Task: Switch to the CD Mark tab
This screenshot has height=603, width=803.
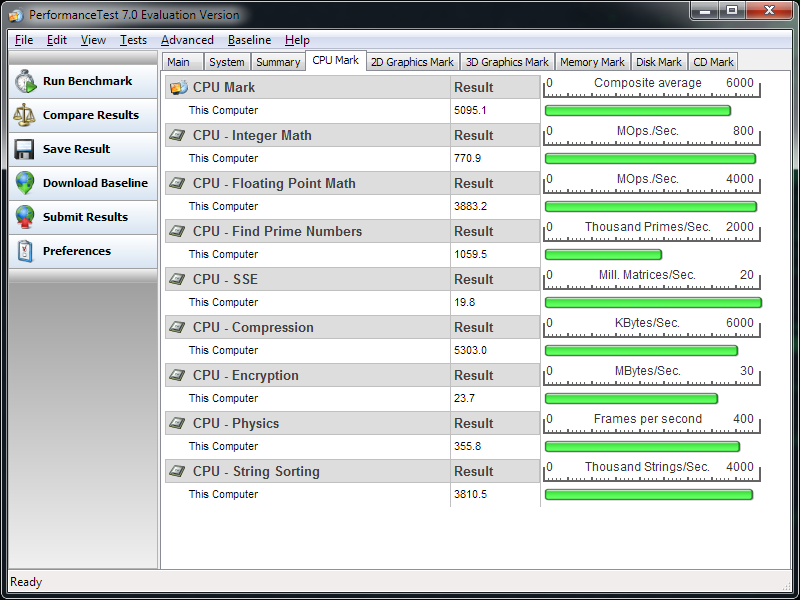Action: pos(713,62)
